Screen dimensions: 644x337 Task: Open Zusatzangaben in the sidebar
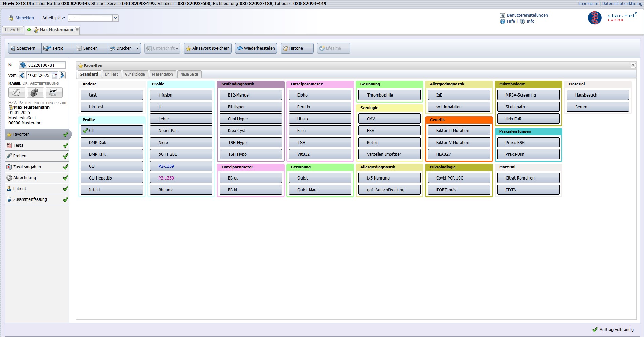[x=27, y=167]
